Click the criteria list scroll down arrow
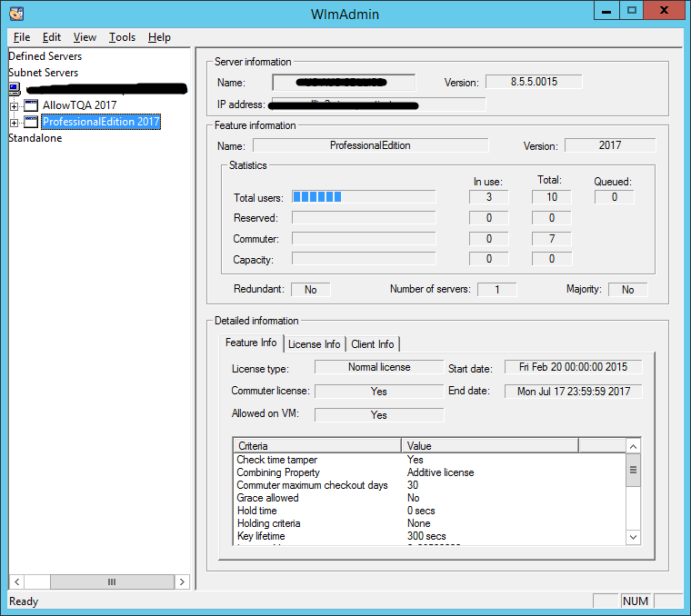Viewport: 691px width, 616px height. coord(634,537)
